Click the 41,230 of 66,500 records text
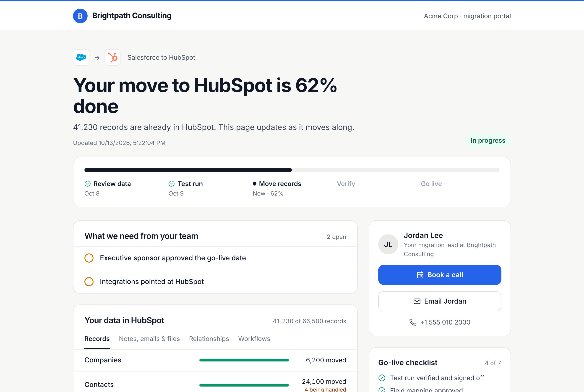The height and width of the screenshot is (392, 584). click(309, 321)
